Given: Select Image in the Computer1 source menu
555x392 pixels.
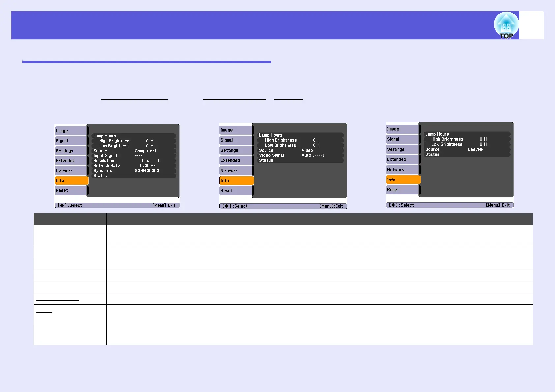Looking at the screenshot, I should click(x=71, y=131).
